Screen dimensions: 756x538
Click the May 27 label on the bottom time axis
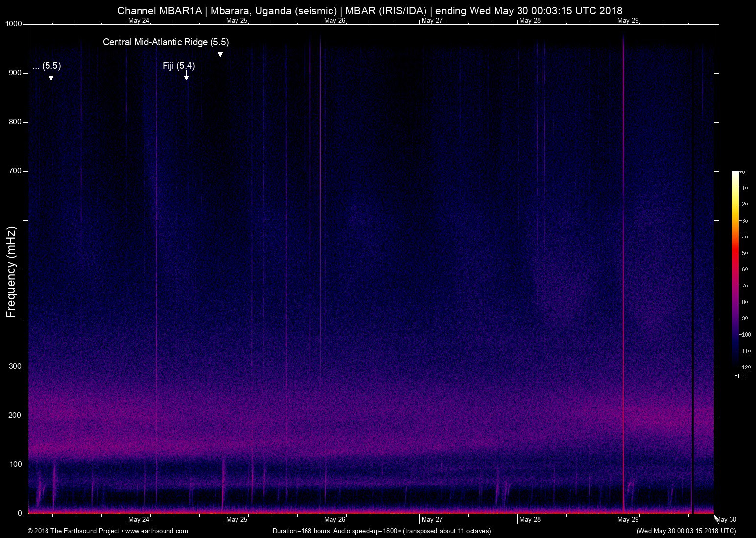tap(432, 520)
